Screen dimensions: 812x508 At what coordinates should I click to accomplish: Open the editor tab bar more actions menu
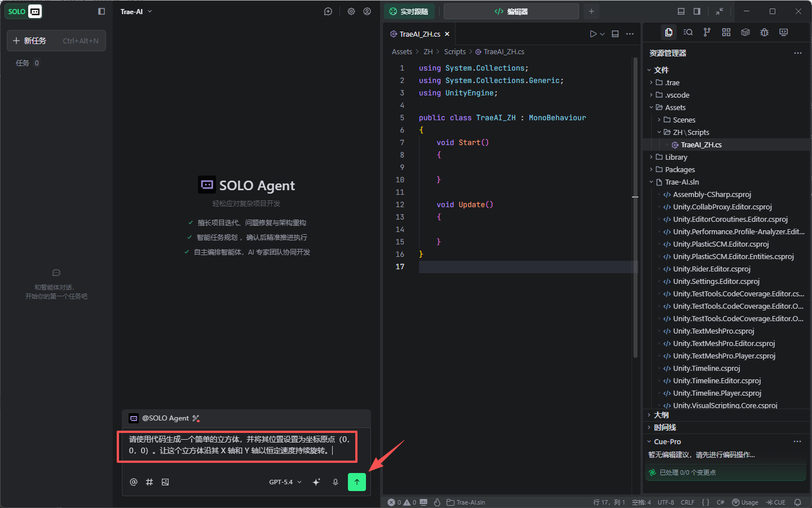click(x=630, y=34)
